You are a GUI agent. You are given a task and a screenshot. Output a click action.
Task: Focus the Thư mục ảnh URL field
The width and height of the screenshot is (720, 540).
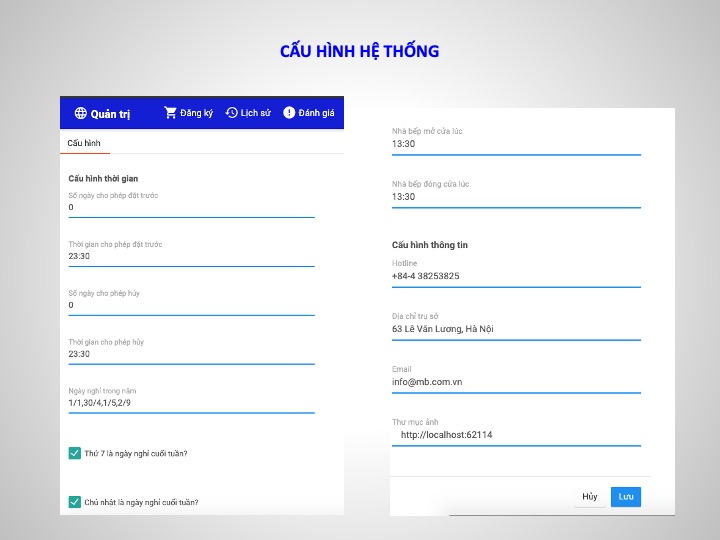pos(515,435)
